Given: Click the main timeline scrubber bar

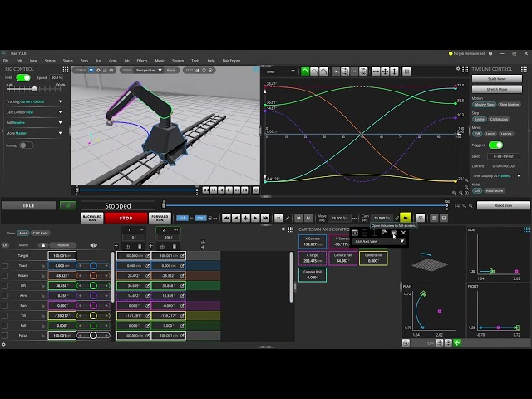Looking at the screenshot, I should (x=305, y=205).
